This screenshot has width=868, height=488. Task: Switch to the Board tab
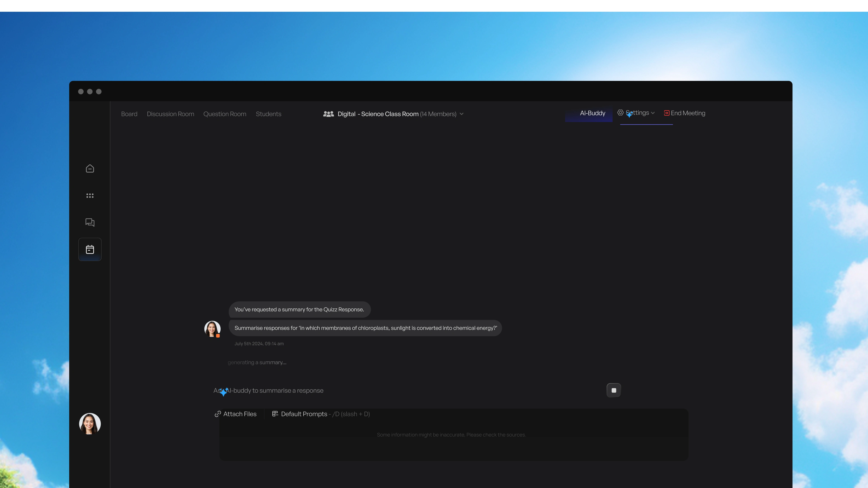129,114
